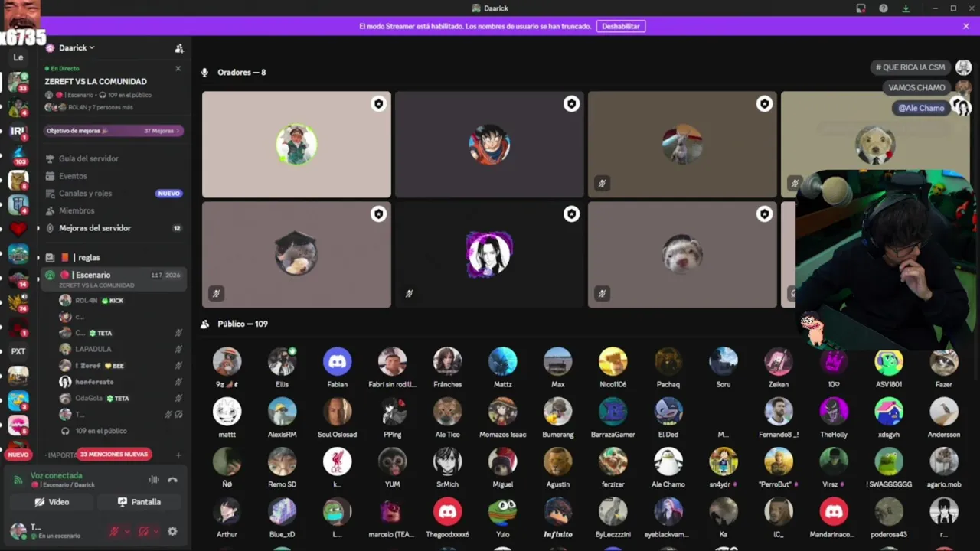Turn on camera with Video button
Screen dimensions: 980x551
51,502
